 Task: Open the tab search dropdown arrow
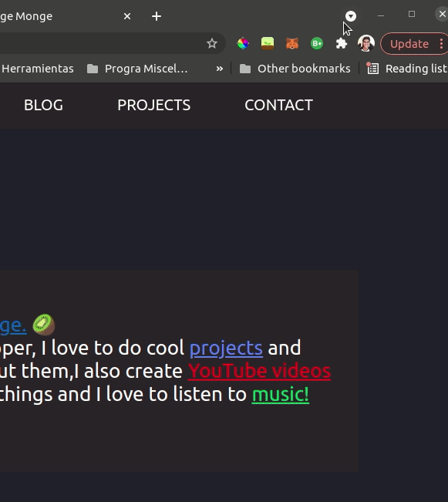click(x=351, y=16)
